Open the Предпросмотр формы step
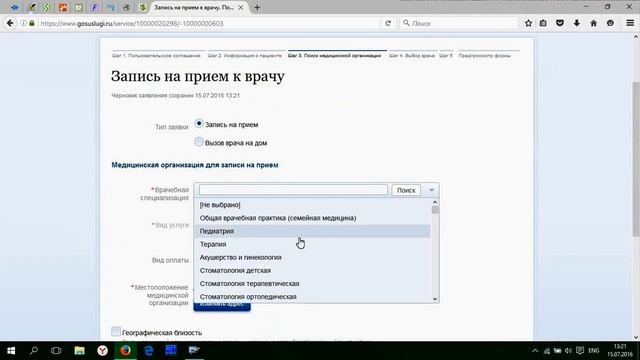The width and height of the screenshot is (640, 360). 484,56
